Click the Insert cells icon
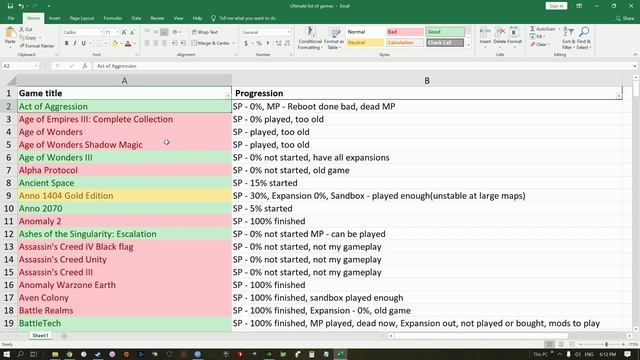This screenshot has height=360, width=640. 485,32
